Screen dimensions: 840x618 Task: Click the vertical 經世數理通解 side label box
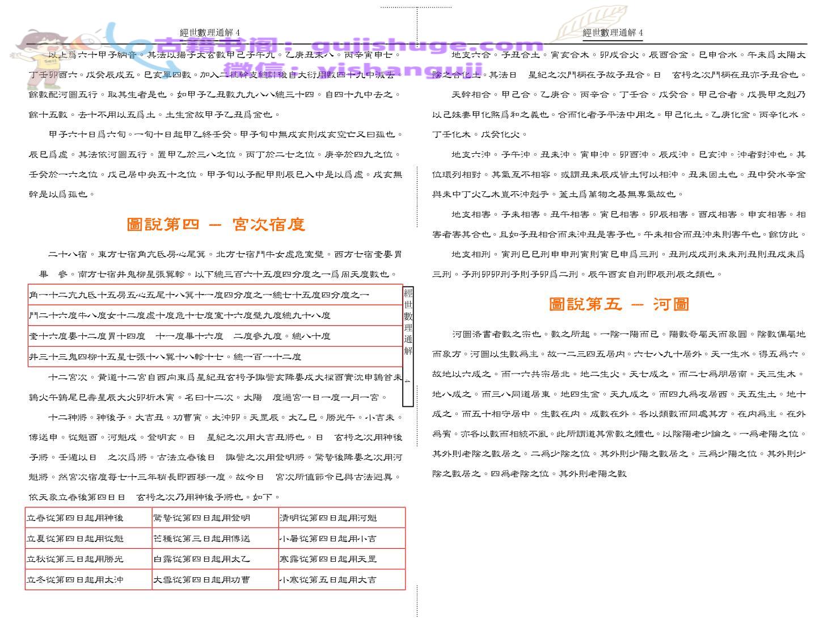pos(408,346)
